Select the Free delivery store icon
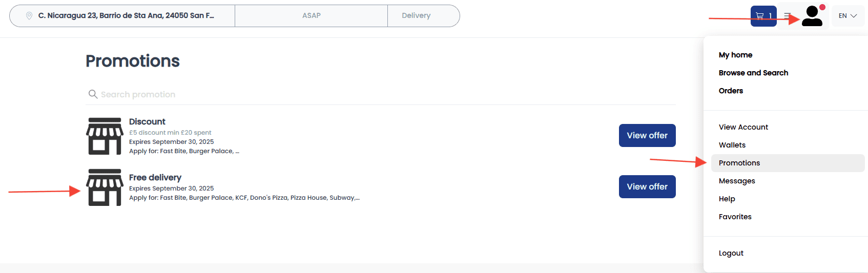 coord(105,187)
